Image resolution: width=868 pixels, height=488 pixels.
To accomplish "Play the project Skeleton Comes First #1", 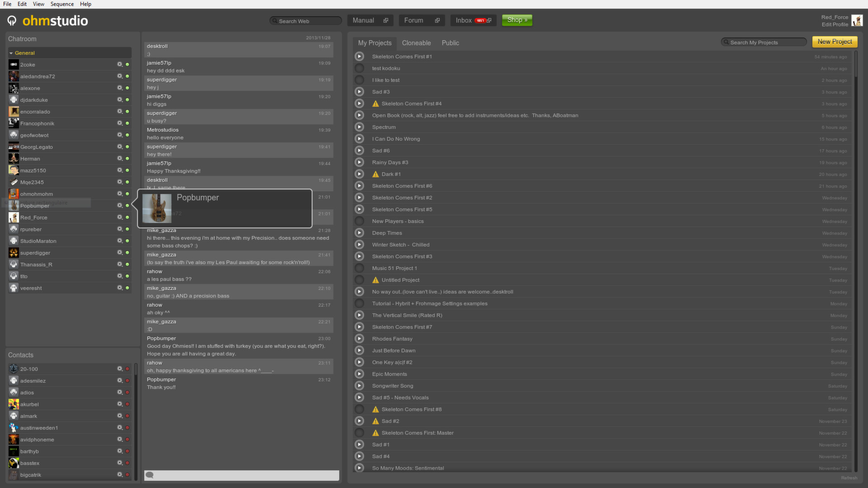I will [x=359, y=56].
